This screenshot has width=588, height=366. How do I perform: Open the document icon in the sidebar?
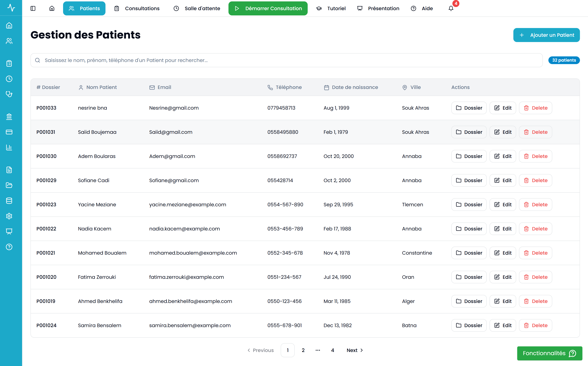(9, 170)
